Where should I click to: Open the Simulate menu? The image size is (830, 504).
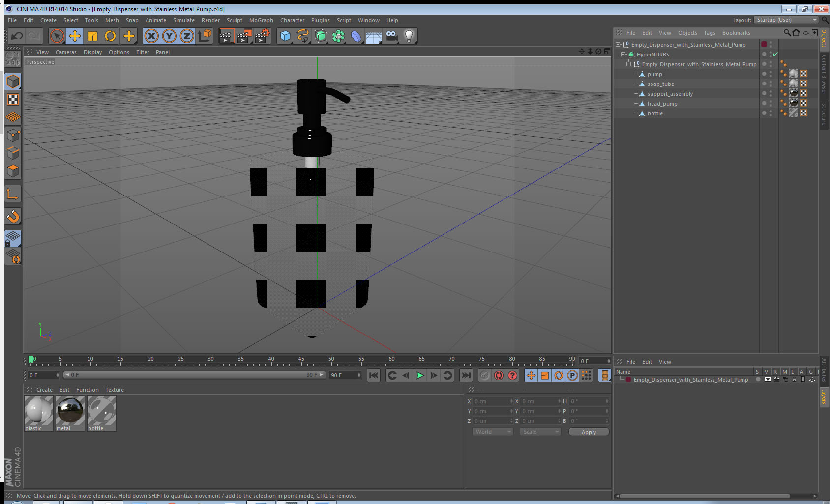pos(183,20)
